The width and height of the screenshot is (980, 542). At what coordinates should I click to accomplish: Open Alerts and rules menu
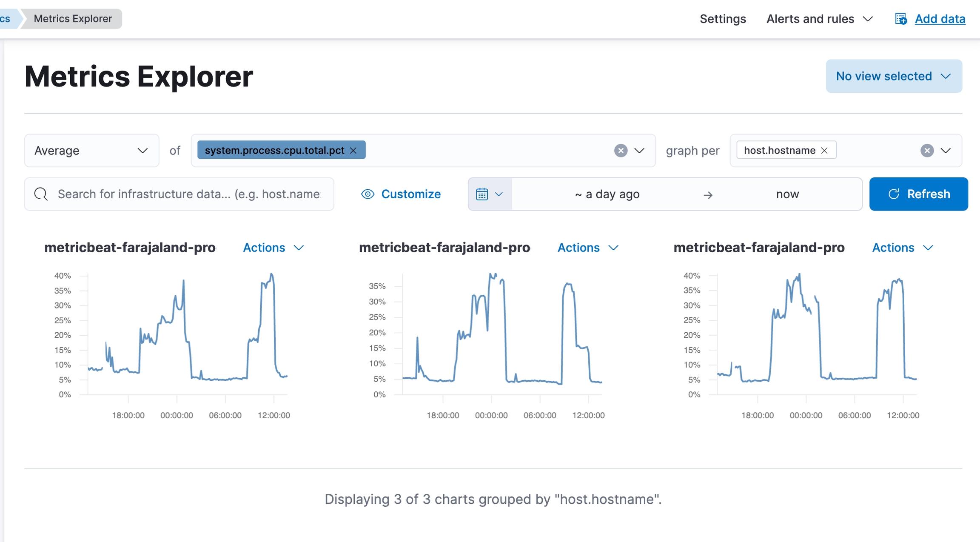click(x=819, y=19)
